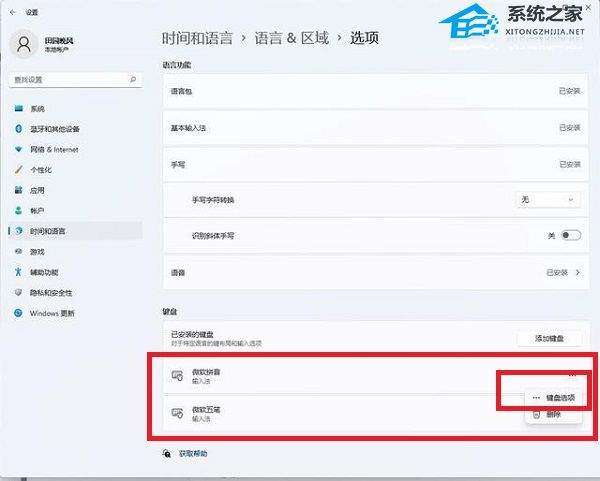Open 系统 (System) settings in sidebar
The width and height of the screenshot is (600, 481).
[x=37, y=108]
